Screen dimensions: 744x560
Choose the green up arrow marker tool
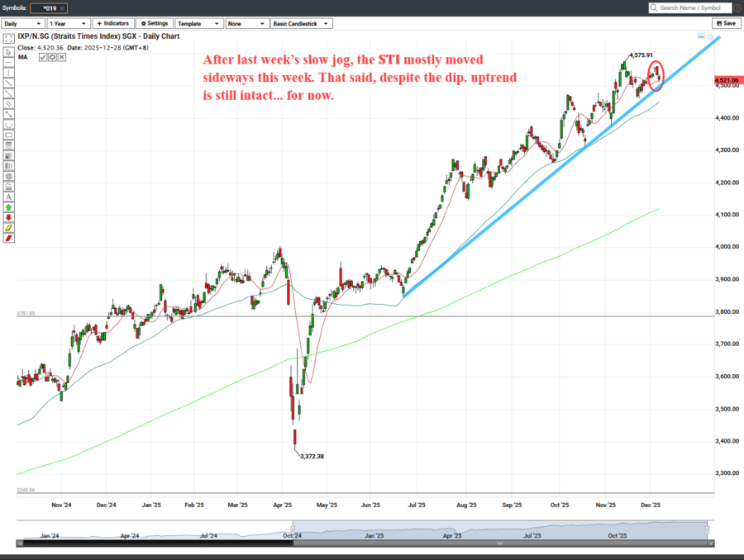[8, 207]
